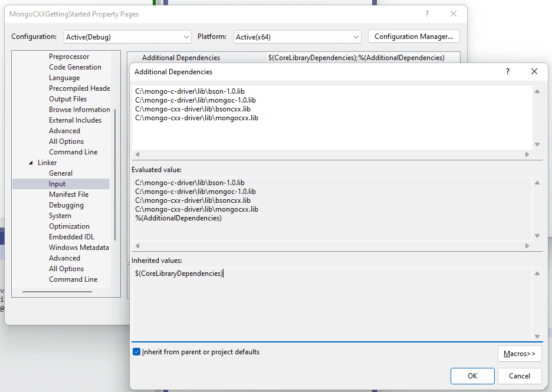The height and width of the screenshot is (392, 552).
Task: Close the Additional Dependencies dialog
Action: coord(534,71)
